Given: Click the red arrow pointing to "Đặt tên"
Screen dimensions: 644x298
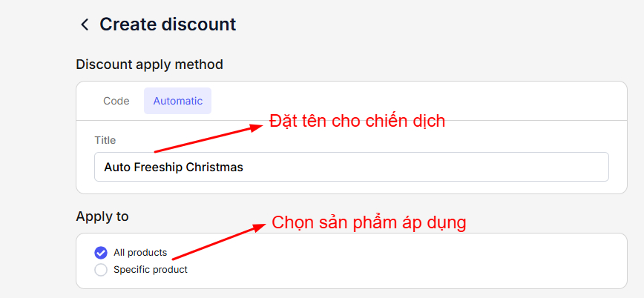Looking at the screenshot, I should coord(208,139).
